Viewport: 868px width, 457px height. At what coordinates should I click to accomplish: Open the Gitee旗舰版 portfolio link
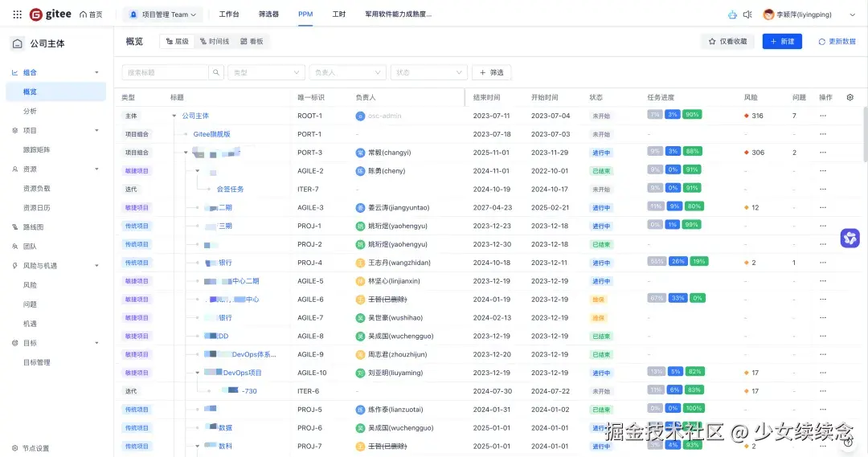tap(211, 134)
